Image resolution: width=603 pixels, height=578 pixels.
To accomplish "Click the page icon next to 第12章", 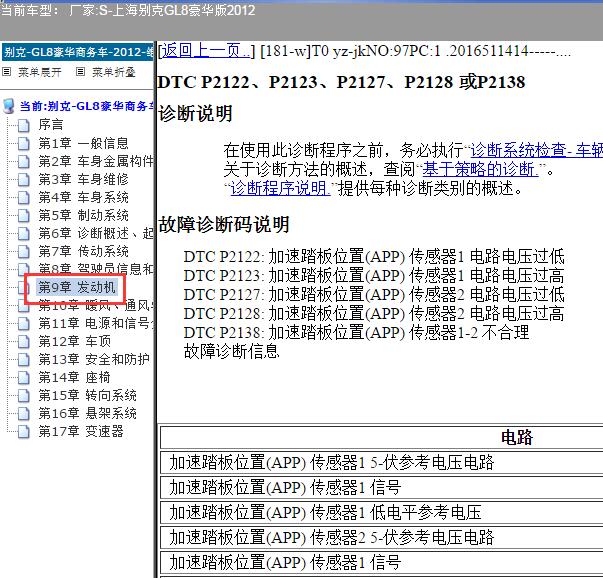I will [24, 341].
